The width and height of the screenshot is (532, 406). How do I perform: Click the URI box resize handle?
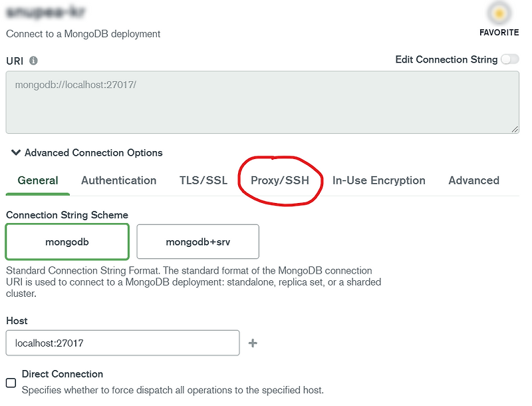click(515, 129)
